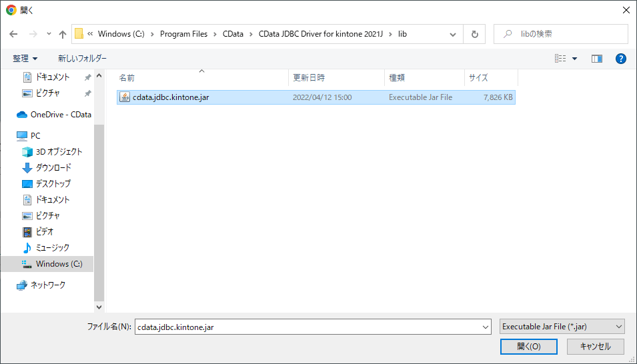Open the file name history dropdown
Image resolution: width=637 pixels, height=364 pixels.
[486, 327]
